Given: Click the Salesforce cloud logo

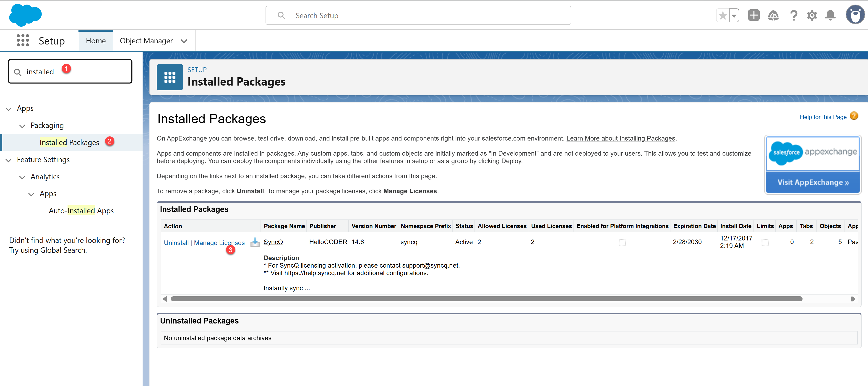Looking at the screenshot, I should (25, 15).
